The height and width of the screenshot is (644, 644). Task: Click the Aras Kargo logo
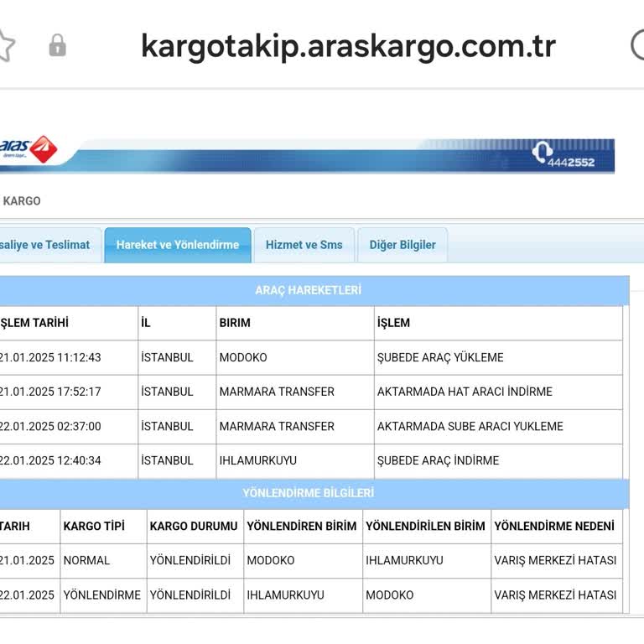point(28,149)
